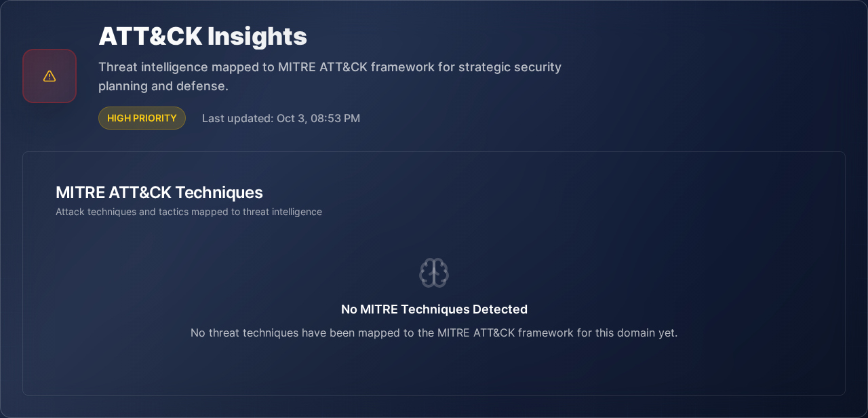Click the 'Attack techniques and tactics' subtitle
Image resolution: width=868 pixels, height=418 pixels.
189,212
